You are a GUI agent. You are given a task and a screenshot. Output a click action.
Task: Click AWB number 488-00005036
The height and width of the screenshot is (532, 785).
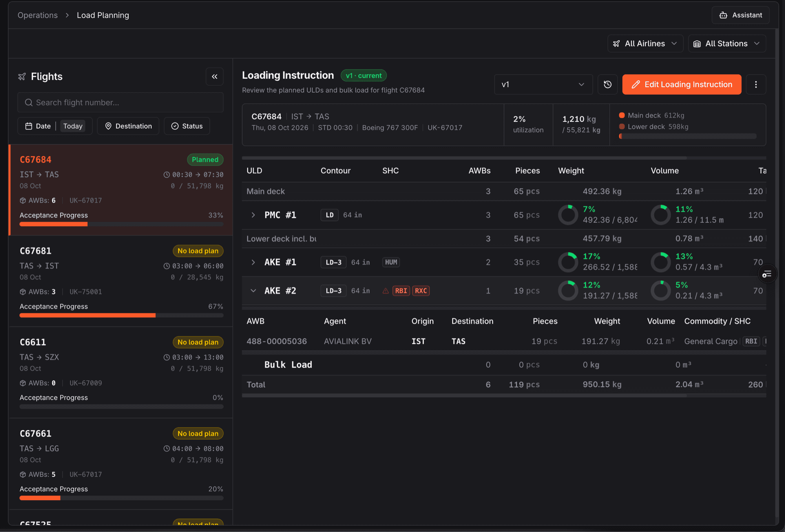[277, 341]
